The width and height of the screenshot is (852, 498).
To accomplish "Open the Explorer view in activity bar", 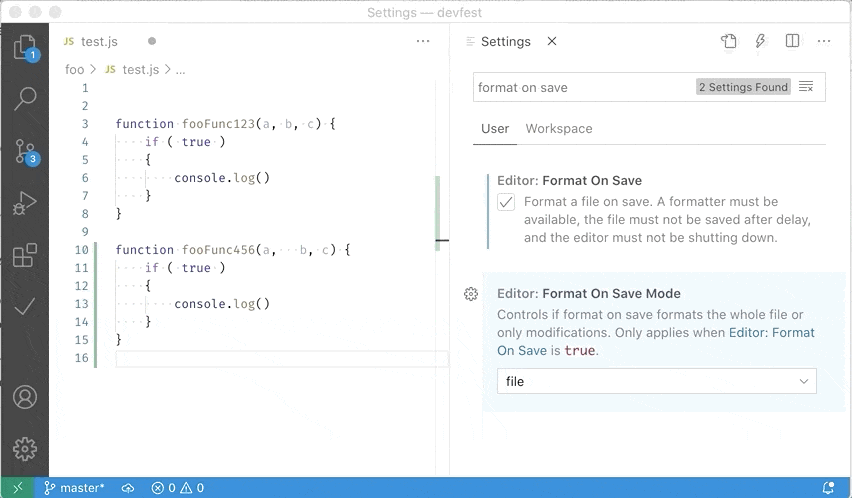I will (x=25, y=47).
